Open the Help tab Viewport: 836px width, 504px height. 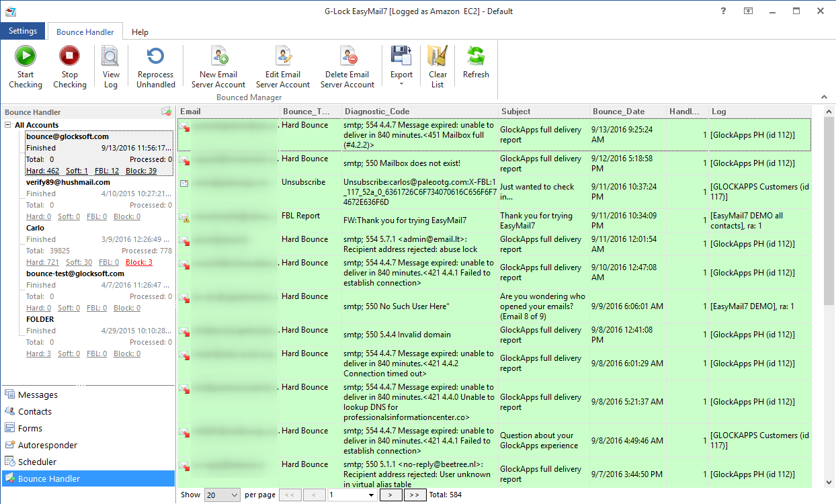140,32
